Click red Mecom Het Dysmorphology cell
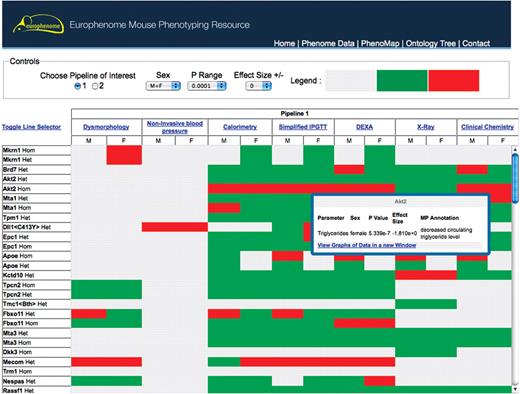This screenshot has height=394, width=520. pos(106,362)
